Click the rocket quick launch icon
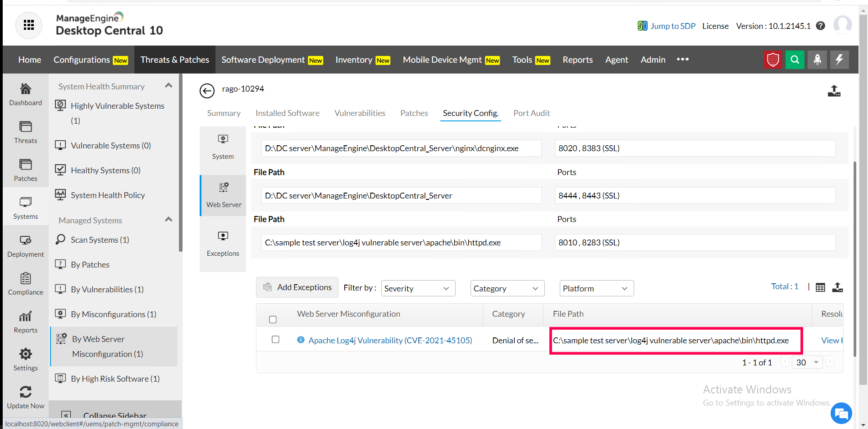 click(x=817, y=60)
